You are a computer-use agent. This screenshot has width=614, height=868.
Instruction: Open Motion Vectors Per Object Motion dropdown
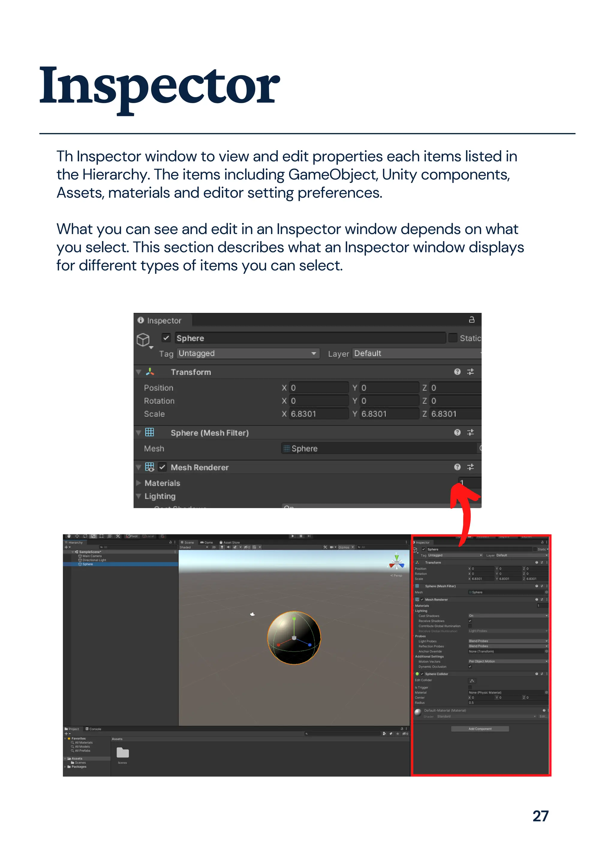pos(508,661)
